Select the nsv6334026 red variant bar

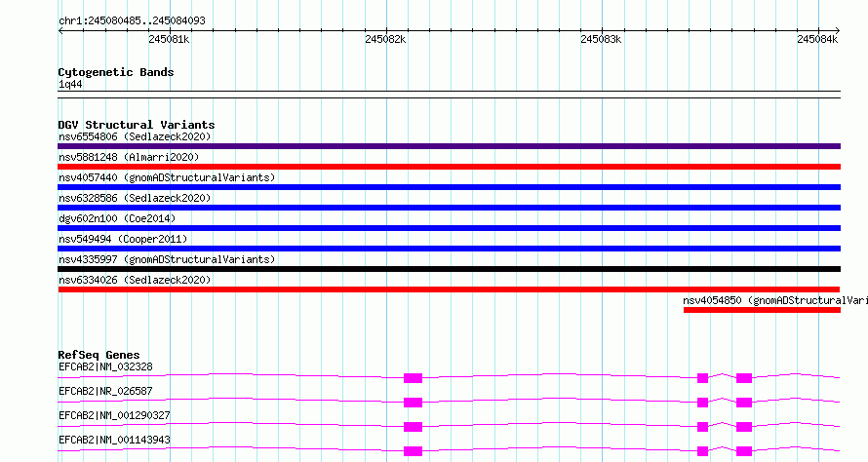(x=449, y=289)
